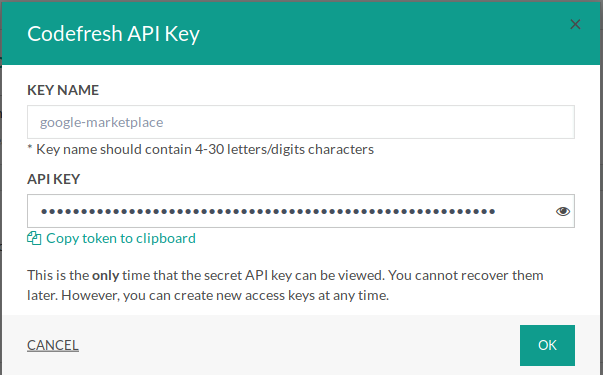Close the Codefresh API Key dialog
The image size is (603, 375).
coord(575,24)
